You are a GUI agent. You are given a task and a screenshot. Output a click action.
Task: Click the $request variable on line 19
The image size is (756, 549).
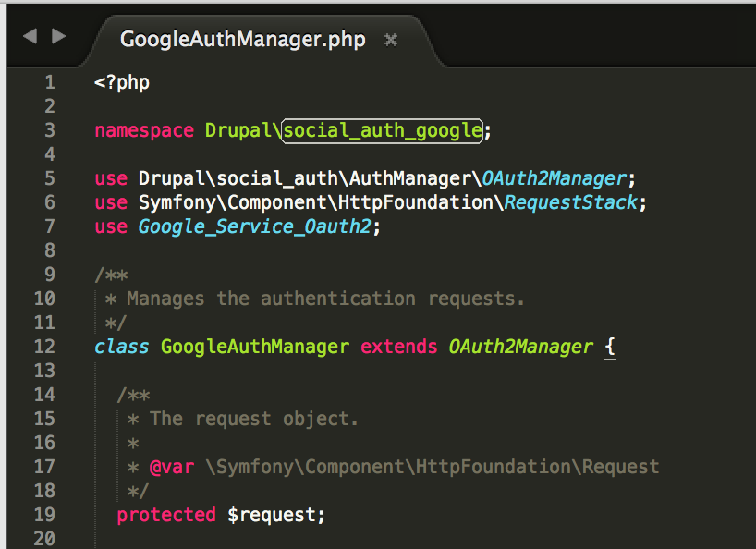click(x=271, y=515)
